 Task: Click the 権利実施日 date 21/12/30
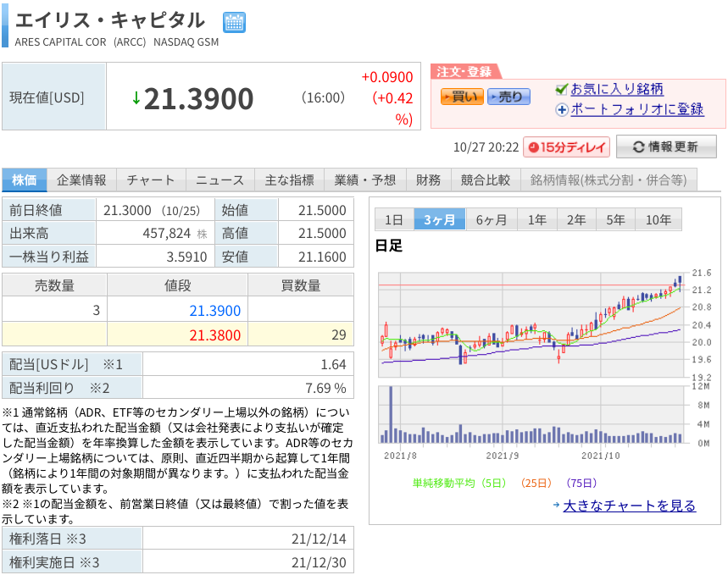pos(319,562)
